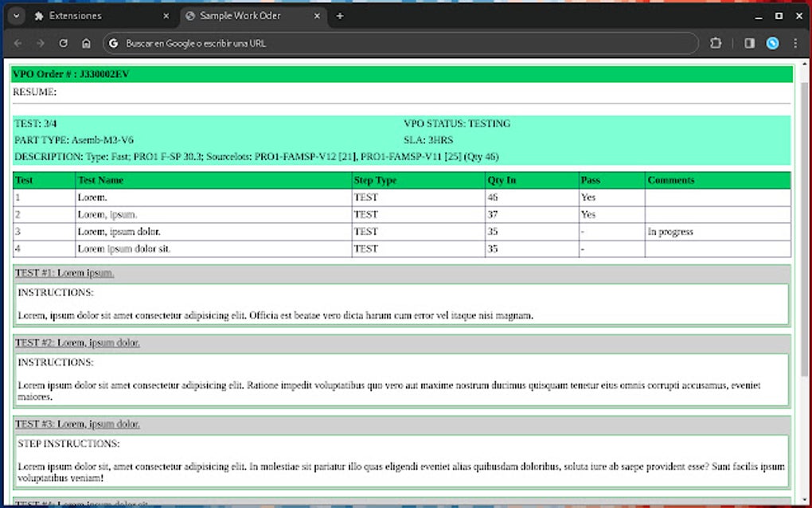The height and width of the screenshot is (508, 812).
Task: Go back to the previous page
Action: [18, 44]
